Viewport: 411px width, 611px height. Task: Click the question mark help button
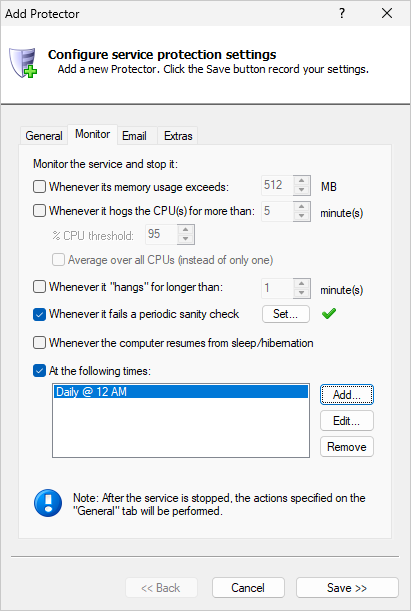[342, 13]
